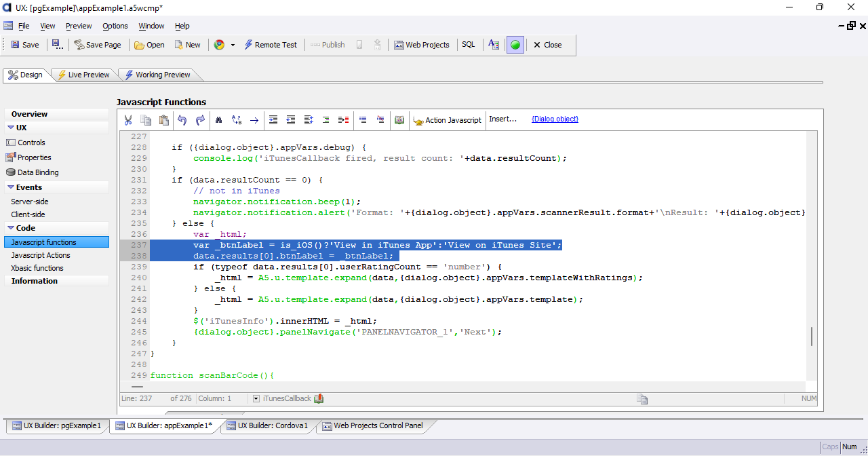Click the Save button in the main toolbar
The image size is (868, 456).
pyautogui.click(x=25, y=45)
